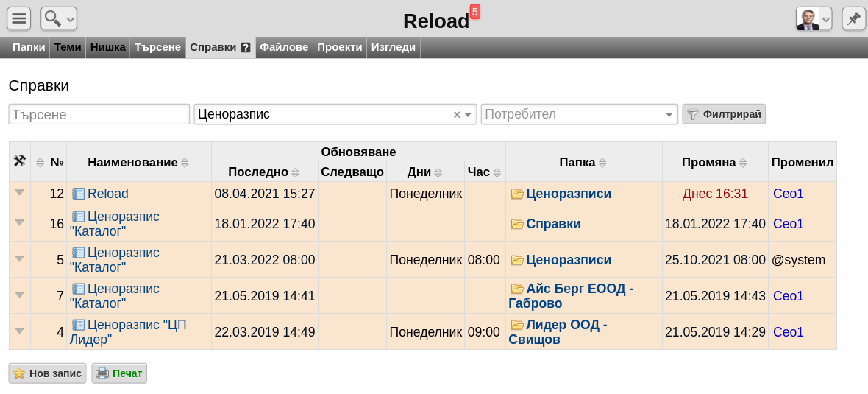Click the Филтрирай button
The image size is (868, 394).
pyautogui.click(x=724, y=114)
